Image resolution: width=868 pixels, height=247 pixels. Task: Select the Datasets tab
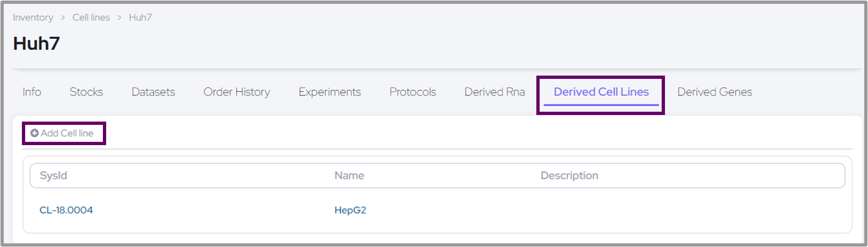point(153,92)
